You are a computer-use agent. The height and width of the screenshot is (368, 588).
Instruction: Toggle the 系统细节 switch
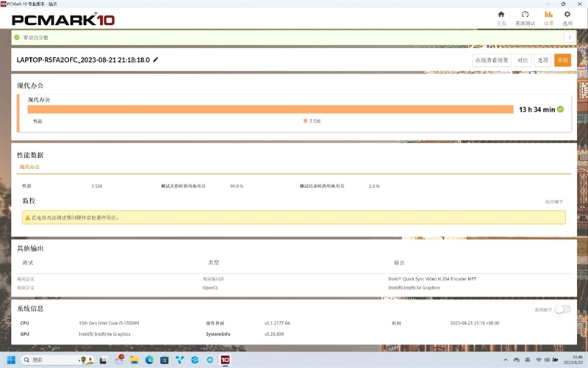(563, 309)
